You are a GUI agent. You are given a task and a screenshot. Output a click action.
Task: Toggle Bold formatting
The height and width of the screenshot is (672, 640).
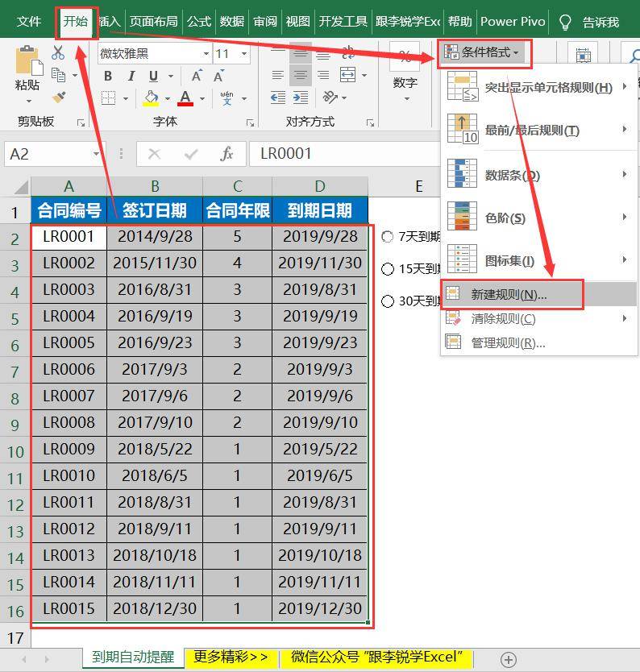[x=108, y=77]
